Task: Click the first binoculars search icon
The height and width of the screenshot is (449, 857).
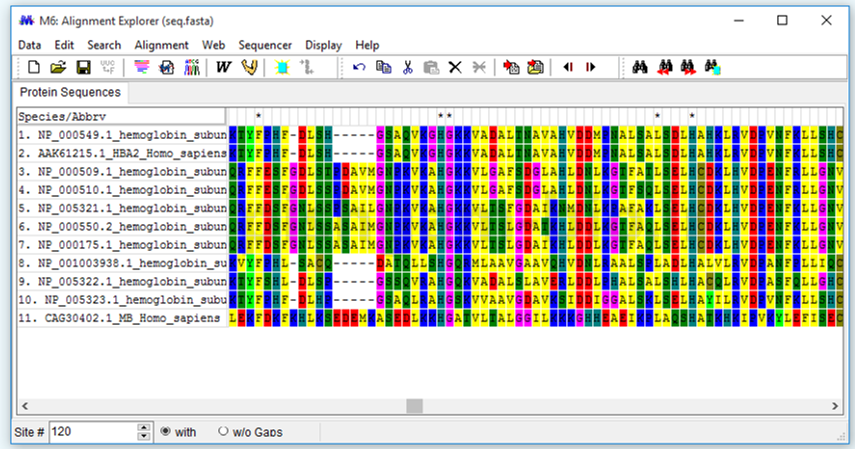Action: pyautogui.click(x=642, y=67)
